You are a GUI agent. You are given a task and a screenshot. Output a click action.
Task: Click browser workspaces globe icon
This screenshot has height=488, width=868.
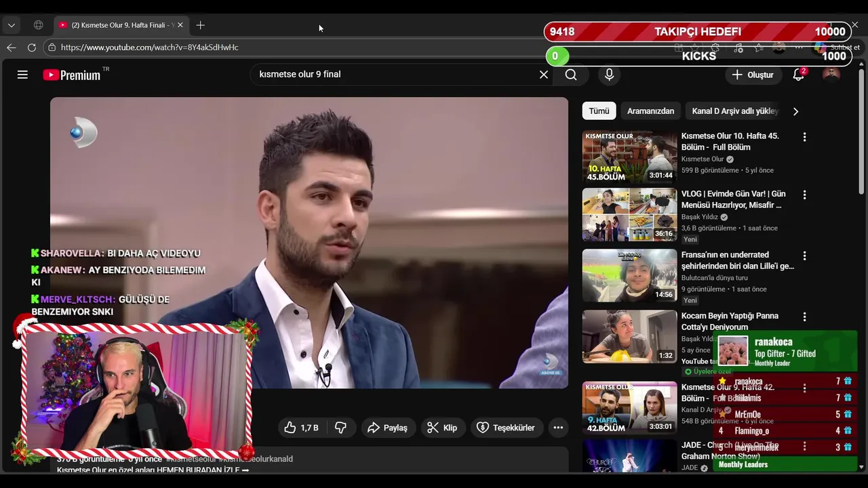[x=39, y=25]
